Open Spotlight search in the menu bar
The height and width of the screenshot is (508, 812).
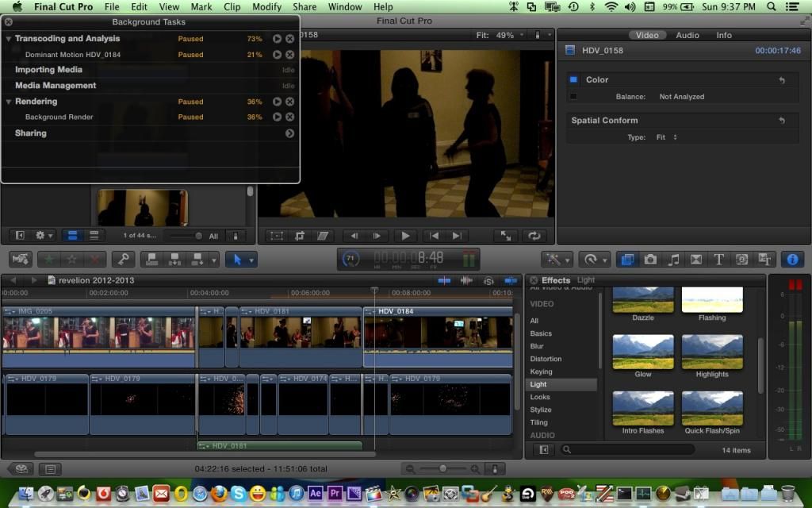click(x=771, y=6)
